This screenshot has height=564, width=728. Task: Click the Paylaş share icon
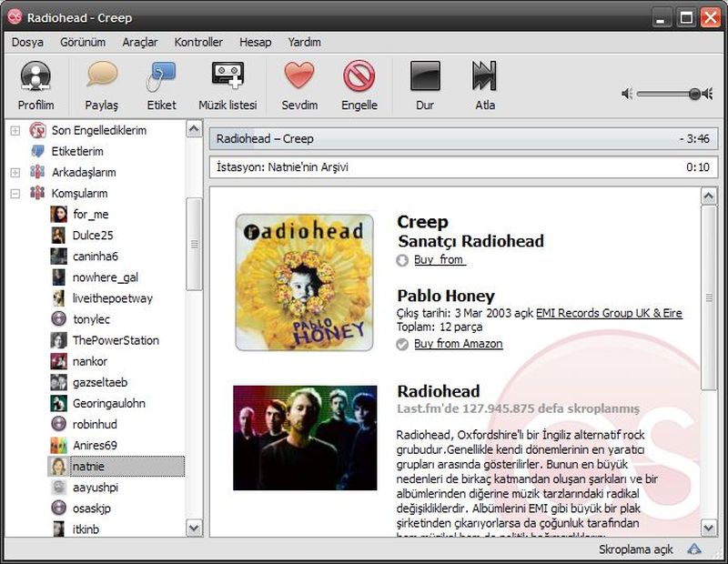[x=102, y=76]
